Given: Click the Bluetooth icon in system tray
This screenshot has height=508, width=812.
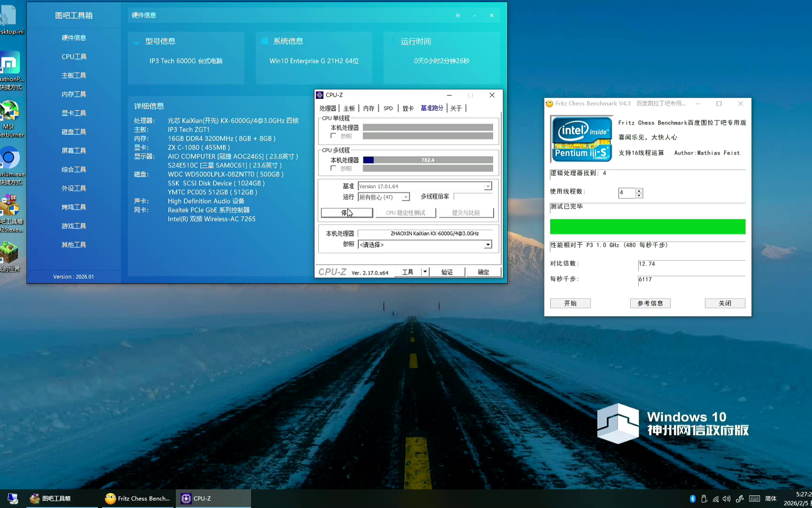Looking at the screenshot, I should 692,499.
